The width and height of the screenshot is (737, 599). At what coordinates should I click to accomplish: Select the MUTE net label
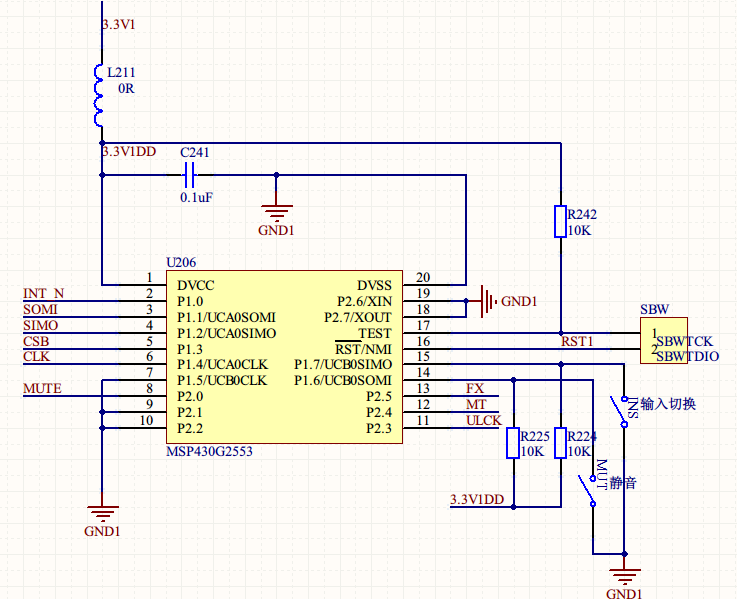(42, 388)
